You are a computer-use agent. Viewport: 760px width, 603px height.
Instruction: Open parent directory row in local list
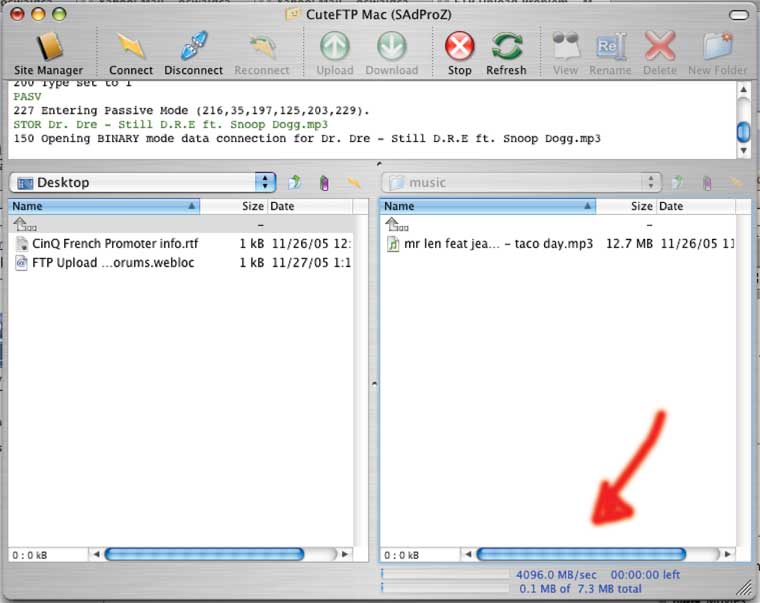point(181,225)
